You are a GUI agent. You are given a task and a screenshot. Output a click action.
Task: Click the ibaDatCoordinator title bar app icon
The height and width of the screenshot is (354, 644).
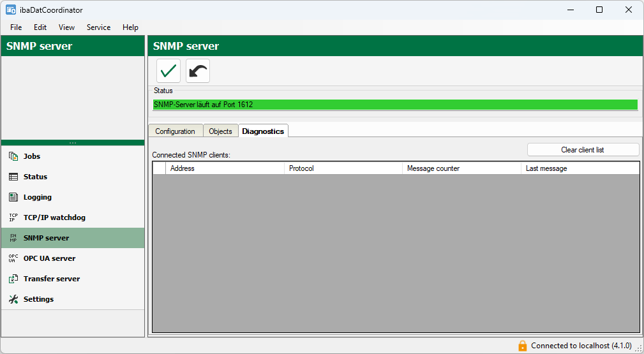[x=11, y=10]
